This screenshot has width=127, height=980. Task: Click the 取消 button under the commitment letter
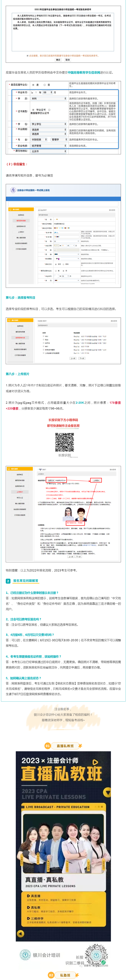click(67, 60)
